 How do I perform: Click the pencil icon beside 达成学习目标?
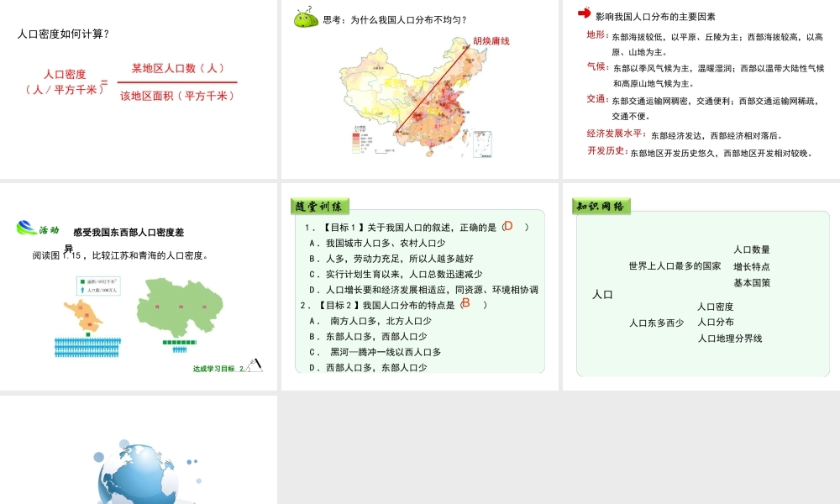point(254,365)
